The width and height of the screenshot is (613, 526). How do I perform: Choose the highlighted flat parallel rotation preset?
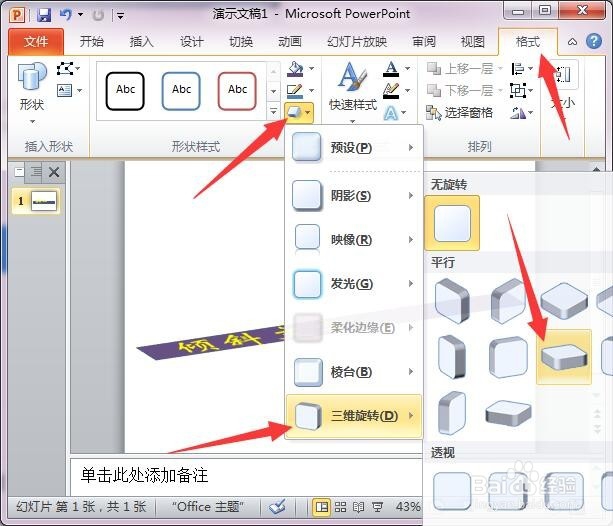[564, 357]
